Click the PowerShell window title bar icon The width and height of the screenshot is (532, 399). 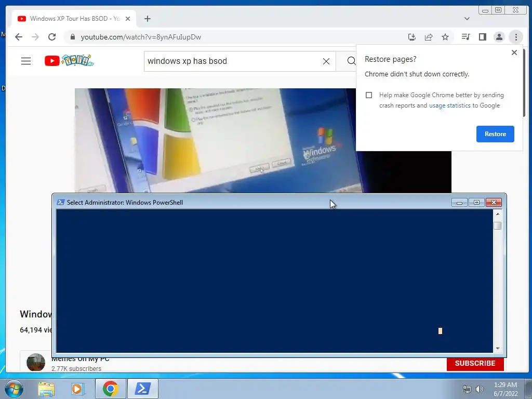click(x=60, y=202)
